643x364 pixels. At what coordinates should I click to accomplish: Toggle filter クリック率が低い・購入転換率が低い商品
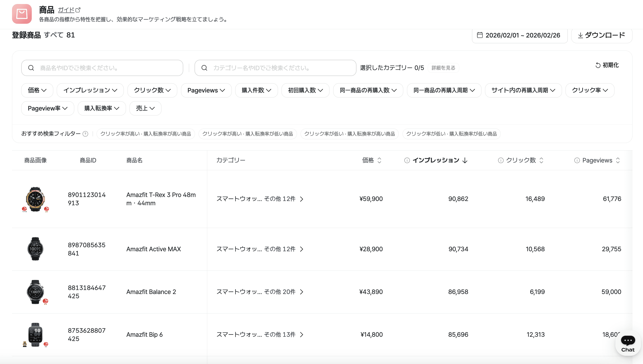451,134
